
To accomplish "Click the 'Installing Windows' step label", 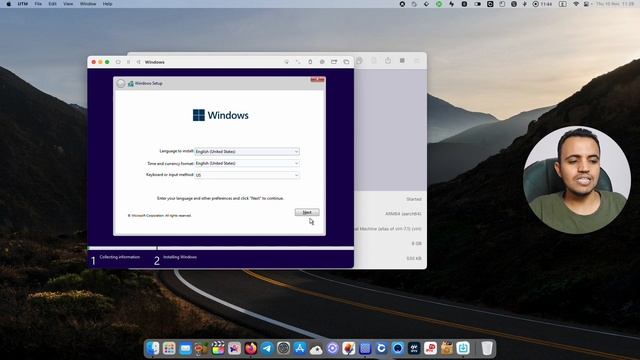I will pyautogui.click(x=180, y=257).
